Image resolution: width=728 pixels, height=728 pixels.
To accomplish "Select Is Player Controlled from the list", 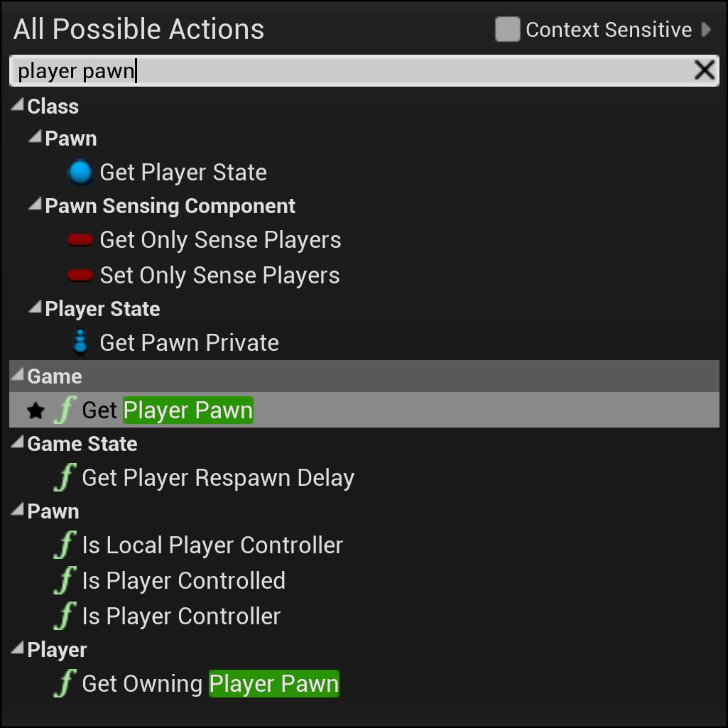I will point(183,580).
